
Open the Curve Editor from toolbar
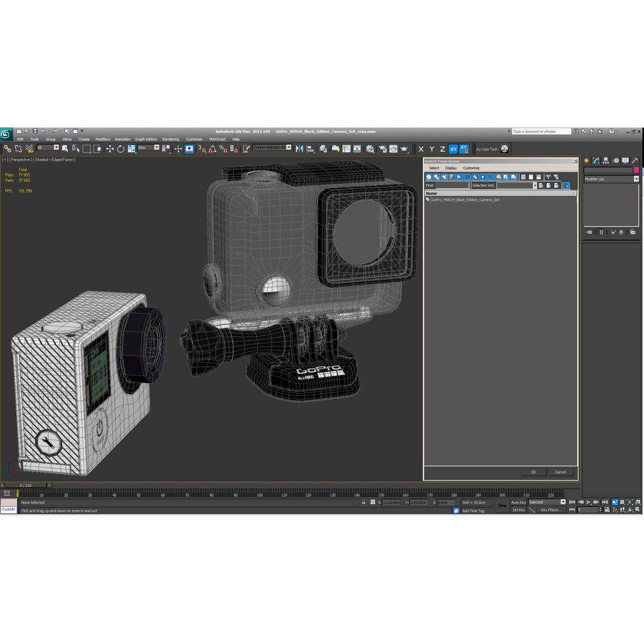tap(346, 148)
